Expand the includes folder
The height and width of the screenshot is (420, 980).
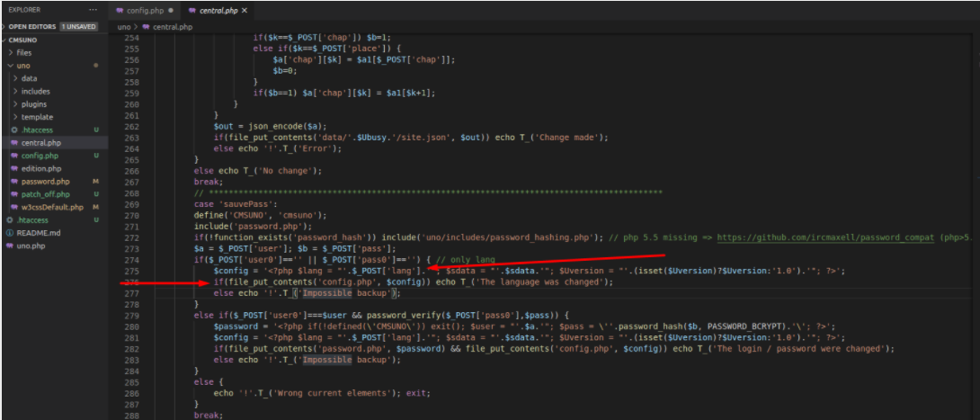16,92
